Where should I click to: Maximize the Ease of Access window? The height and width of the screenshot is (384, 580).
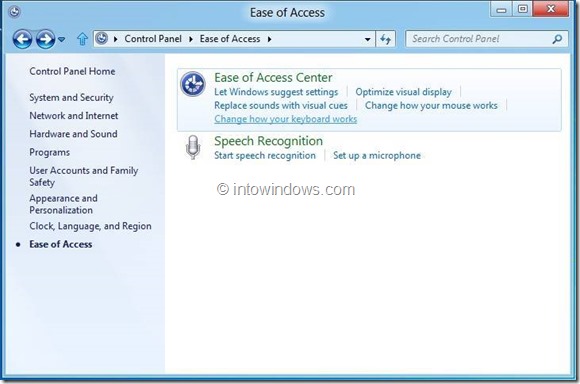pos(522,9)
